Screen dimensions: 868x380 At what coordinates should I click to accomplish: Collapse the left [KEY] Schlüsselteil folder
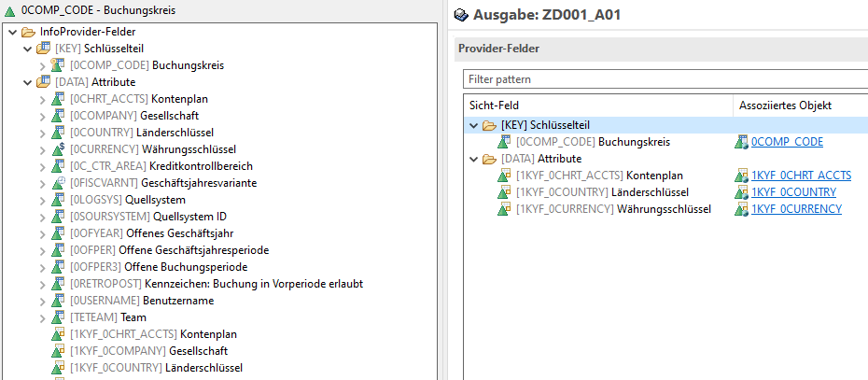click(x=27, y=49)
